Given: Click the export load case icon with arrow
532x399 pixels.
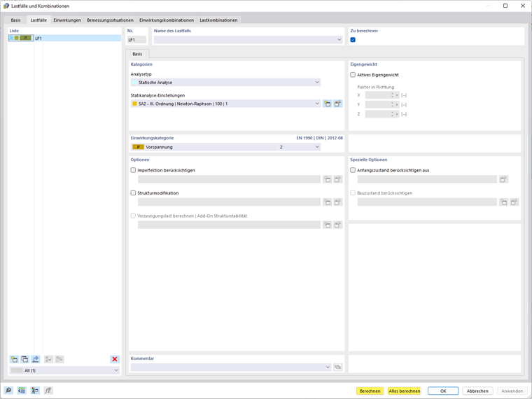Looking at the screenshot, I should click(35, 359).
